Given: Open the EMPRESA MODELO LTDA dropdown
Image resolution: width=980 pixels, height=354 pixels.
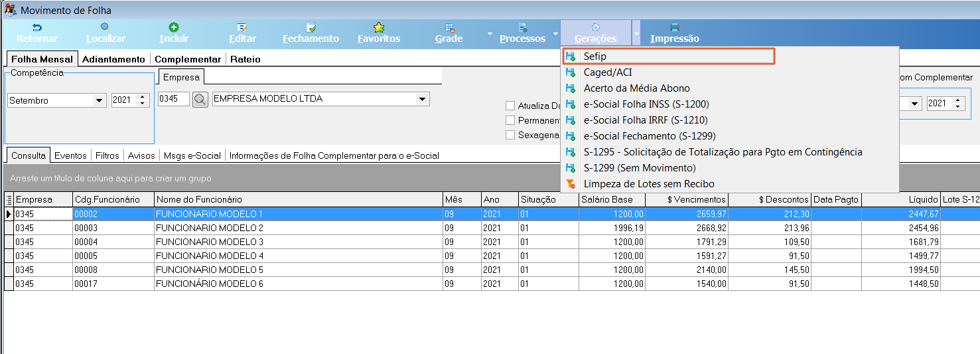Looking at the screenshot, I should point(422,99).
